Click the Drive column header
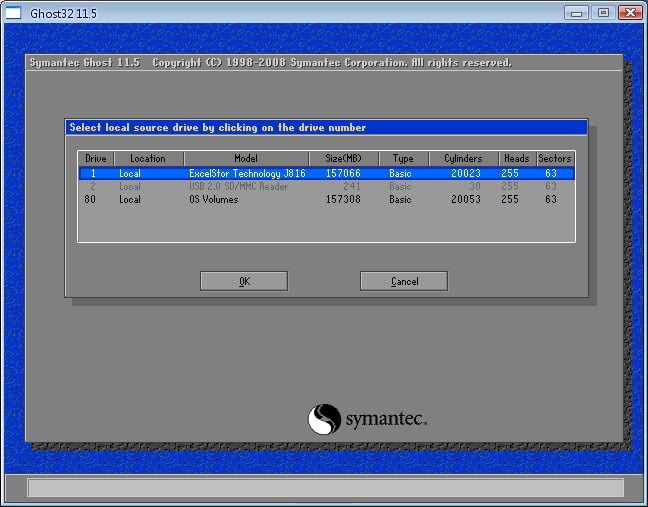This screenshot has width=648, height=507. point(95,159)
